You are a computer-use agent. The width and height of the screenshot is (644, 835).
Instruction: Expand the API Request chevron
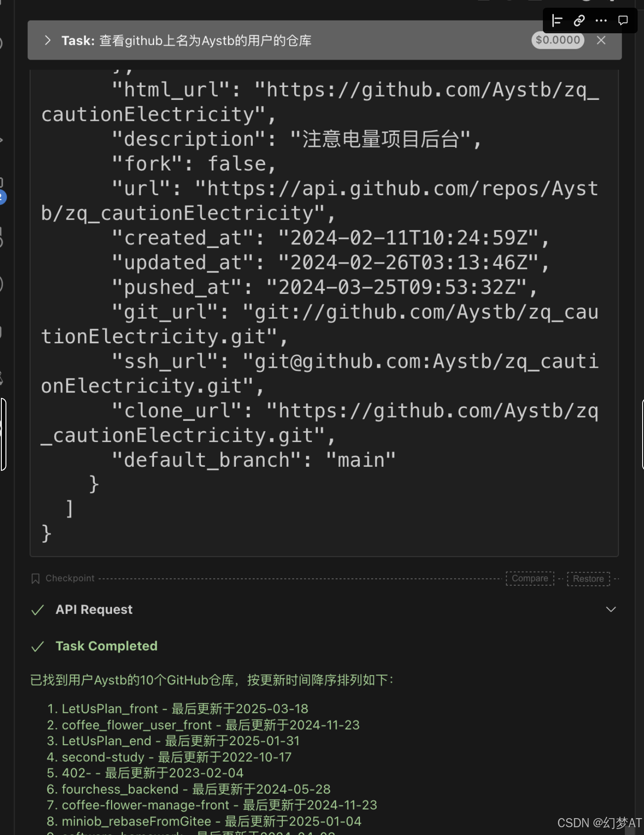click(611, 609)
